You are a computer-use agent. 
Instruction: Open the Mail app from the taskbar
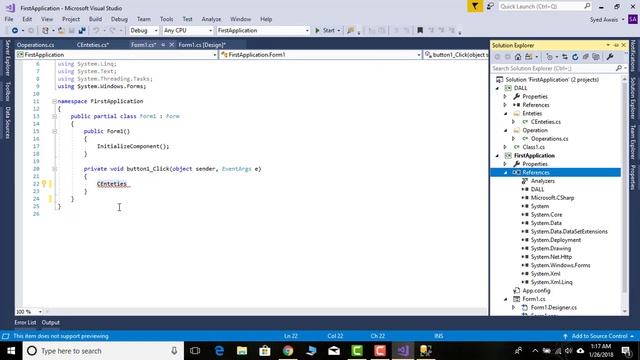tap(334, 351)
